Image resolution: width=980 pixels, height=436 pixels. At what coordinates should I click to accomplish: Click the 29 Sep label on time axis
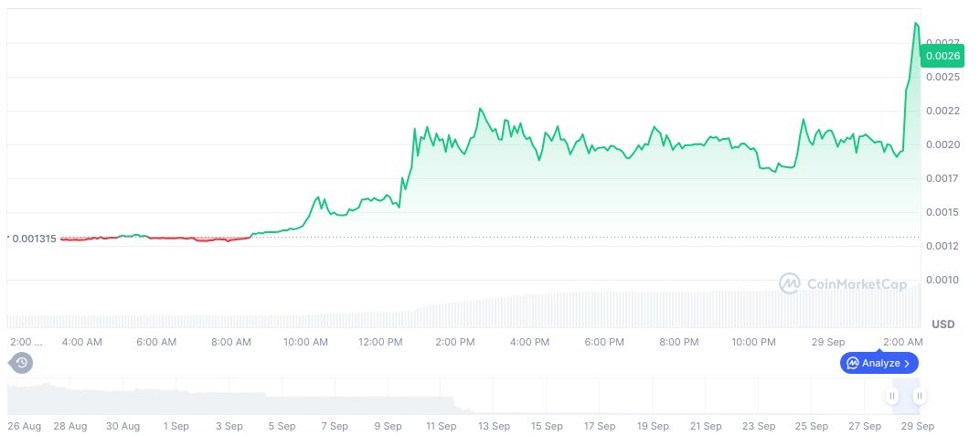[829, 342]
